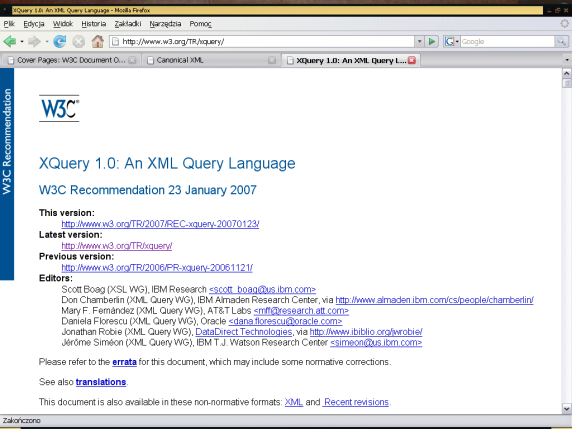This screenshot has width=572, height=429.
Task: Click the vertical scrollbar thumb
Action: point(567,83)
